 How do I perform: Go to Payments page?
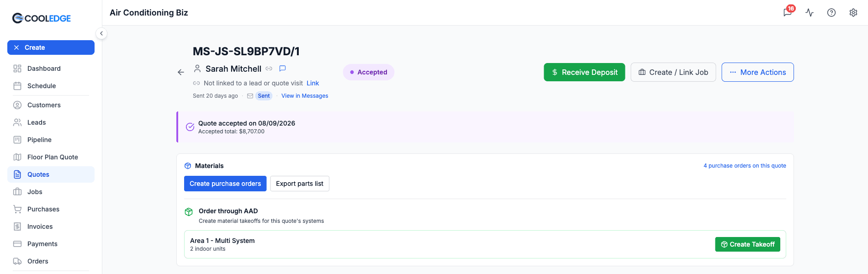51,244
